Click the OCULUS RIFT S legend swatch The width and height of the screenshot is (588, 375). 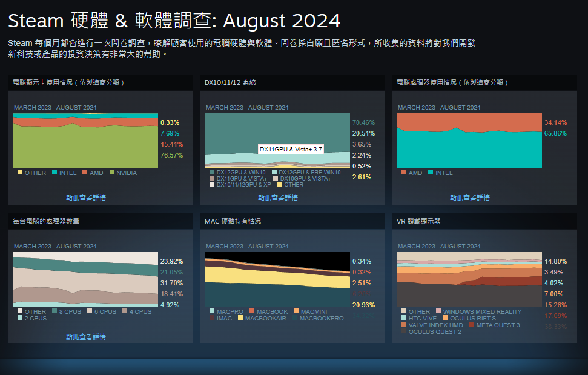(445, 318)
